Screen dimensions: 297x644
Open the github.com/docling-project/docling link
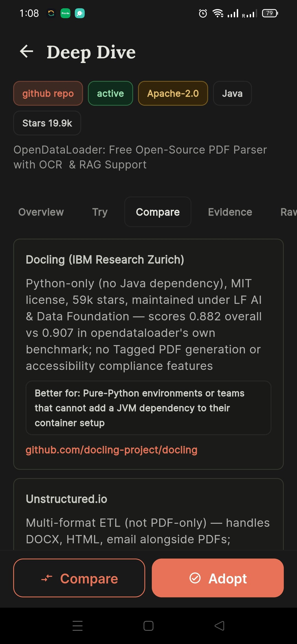pos(111,450)
